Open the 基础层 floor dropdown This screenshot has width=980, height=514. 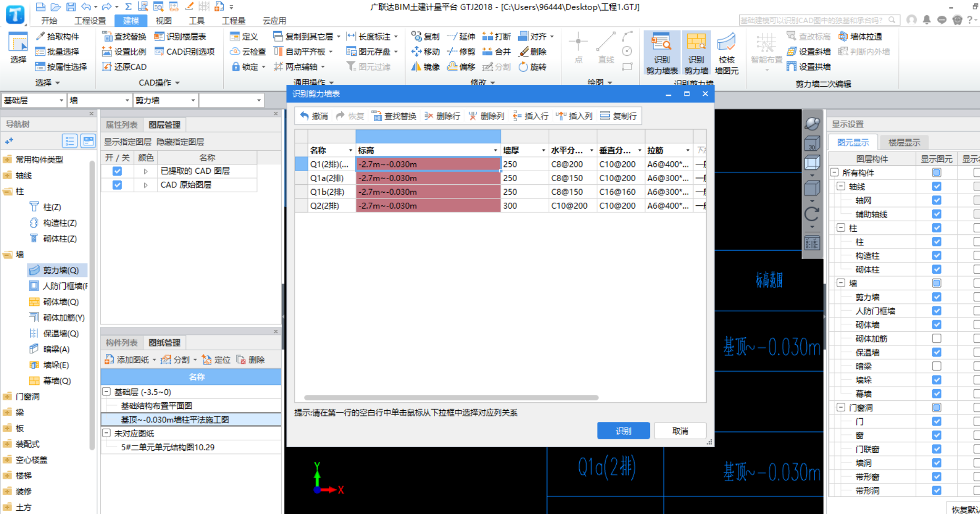(x=61, y=100)
